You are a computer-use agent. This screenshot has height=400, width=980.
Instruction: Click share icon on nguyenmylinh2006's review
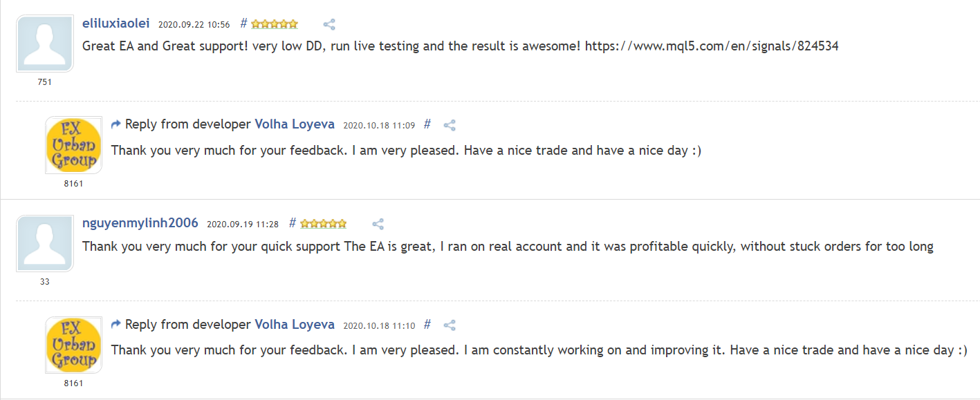pos(378,224)
